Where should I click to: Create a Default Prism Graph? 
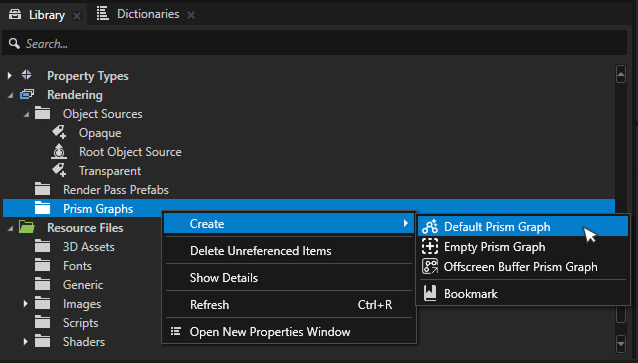click(x=523, y=226)
